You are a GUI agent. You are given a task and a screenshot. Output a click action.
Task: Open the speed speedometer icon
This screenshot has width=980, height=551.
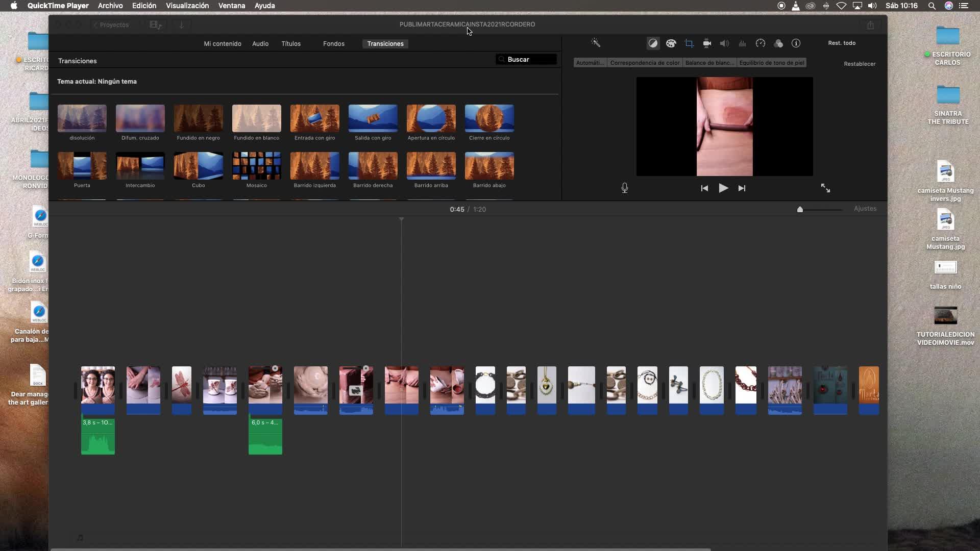tap(761, 43)
